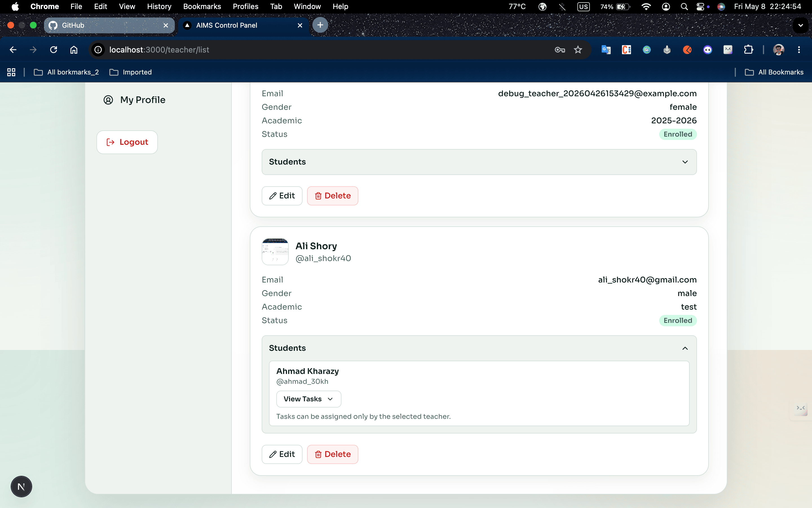The height and width of the screenshot is (508, 812).
Task: Open the Chrome three-dot menu
Action: 799,50
